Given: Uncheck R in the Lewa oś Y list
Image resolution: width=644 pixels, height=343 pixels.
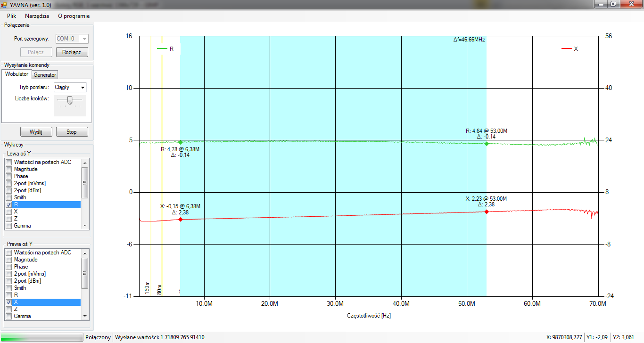Looking at the screenshot, I should (8, 205).
